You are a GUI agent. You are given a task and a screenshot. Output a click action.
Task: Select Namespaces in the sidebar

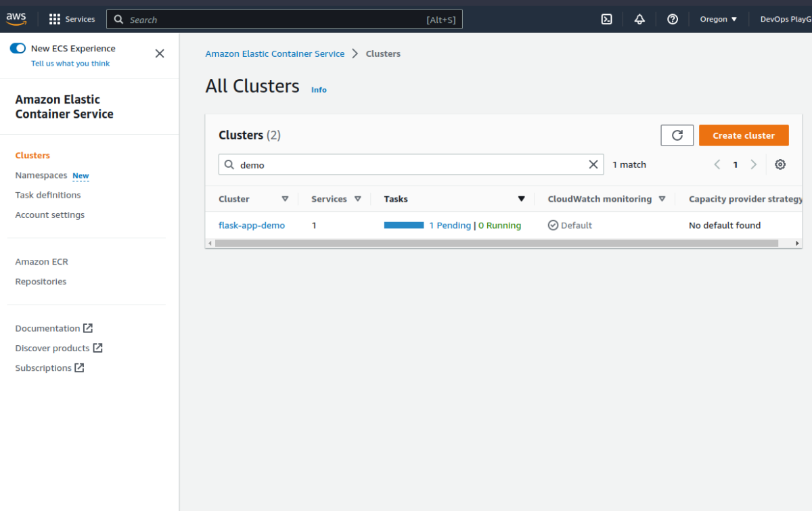(42, 175)
